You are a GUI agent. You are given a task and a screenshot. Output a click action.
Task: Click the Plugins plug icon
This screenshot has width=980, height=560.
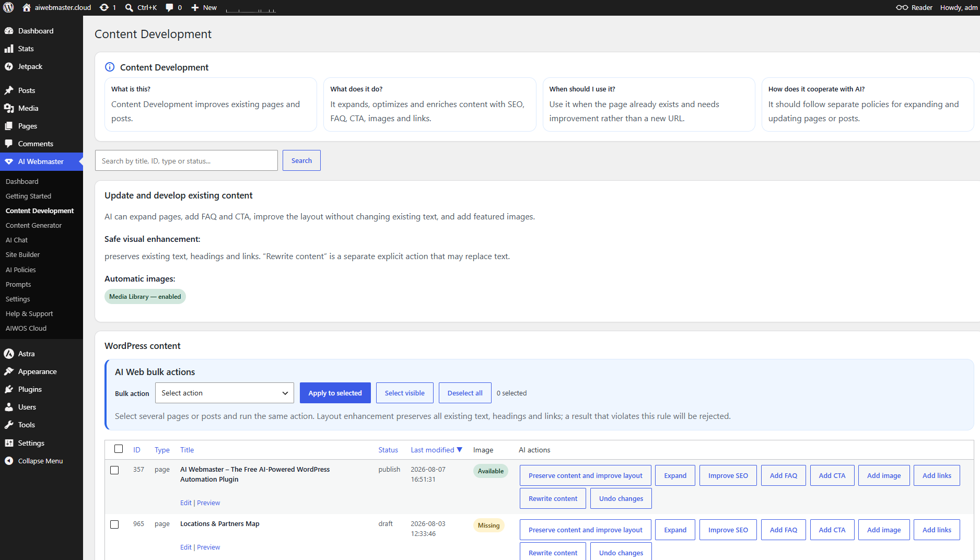coord(9,389)
